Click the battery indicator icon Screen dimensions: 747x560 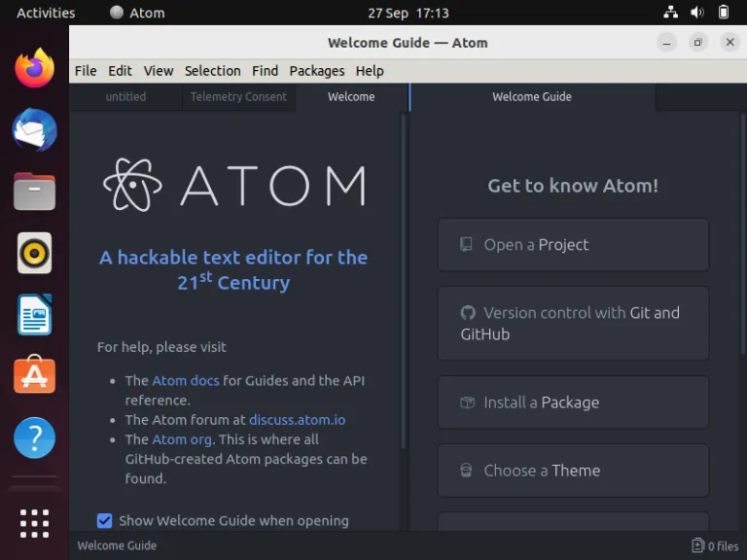(724, 13)
